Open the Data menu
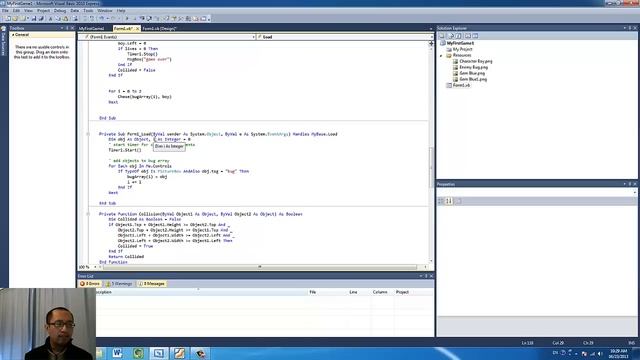Screen dimensions: 640x360 [x=75, y=11]
